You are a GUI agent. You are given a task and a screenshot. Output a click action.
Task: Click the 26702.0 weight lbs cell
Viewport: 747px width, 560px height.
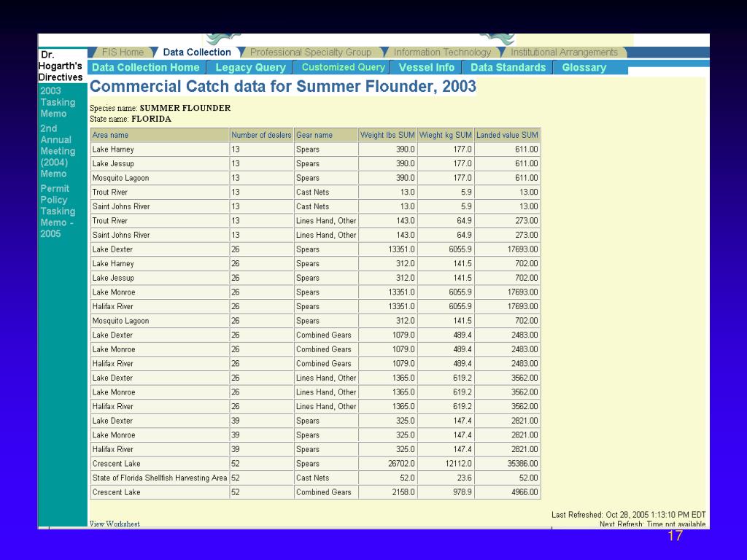click(387, 464)
